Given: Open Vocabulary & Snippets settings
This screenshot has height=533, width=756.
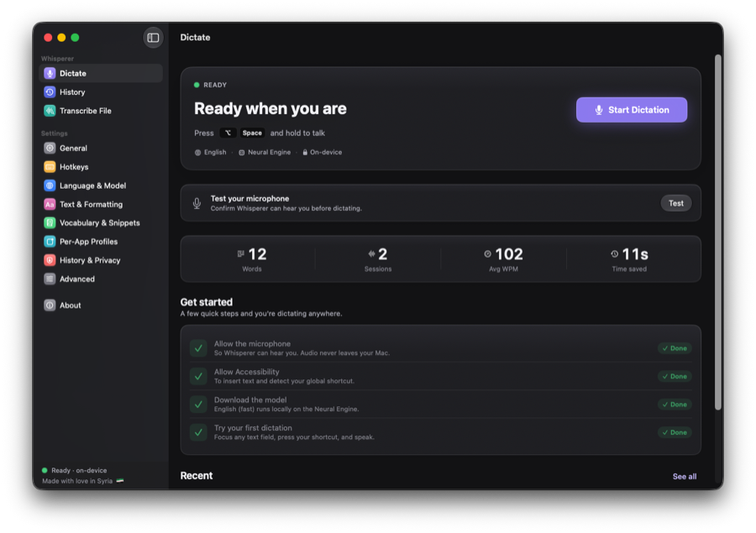Looking at the screenshot, I should pos(101,222).
